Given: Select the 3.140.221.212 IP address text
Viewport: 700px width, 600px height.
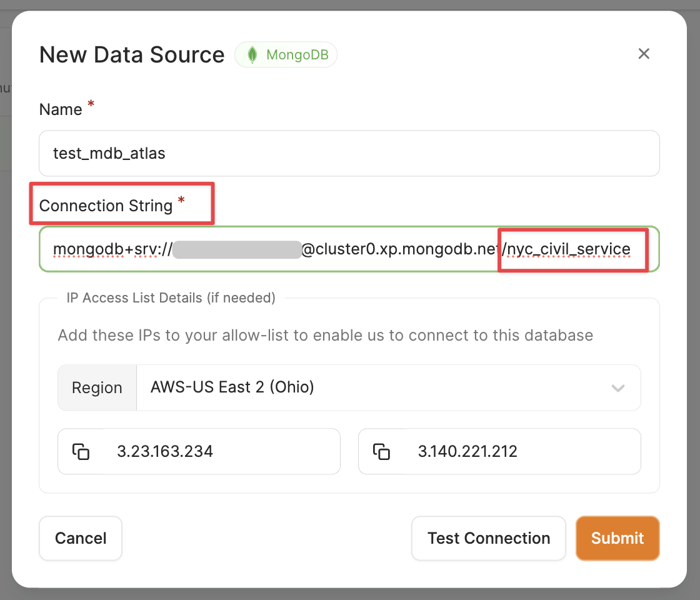Looking at the screenshot, I should 467,451.
